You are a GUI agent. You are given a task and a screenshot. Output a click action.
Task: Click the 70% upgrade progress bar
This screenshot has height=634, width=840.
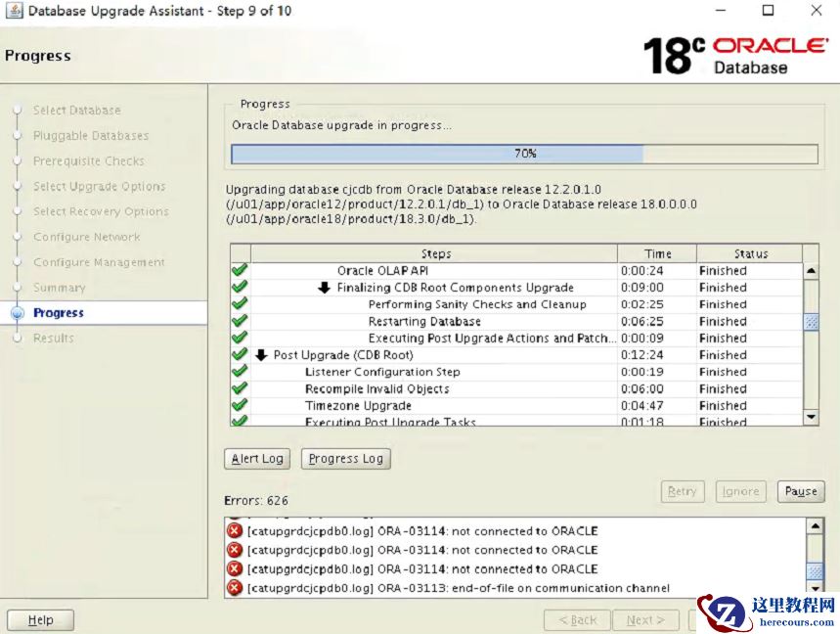pyautogui.click(x=524, y=154)
